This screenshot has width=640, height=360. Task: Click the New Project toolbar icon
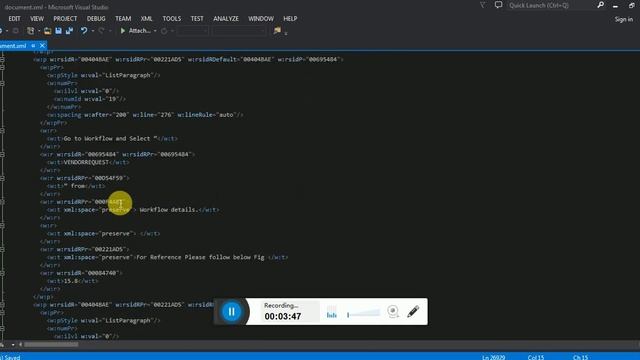(30, 31)
